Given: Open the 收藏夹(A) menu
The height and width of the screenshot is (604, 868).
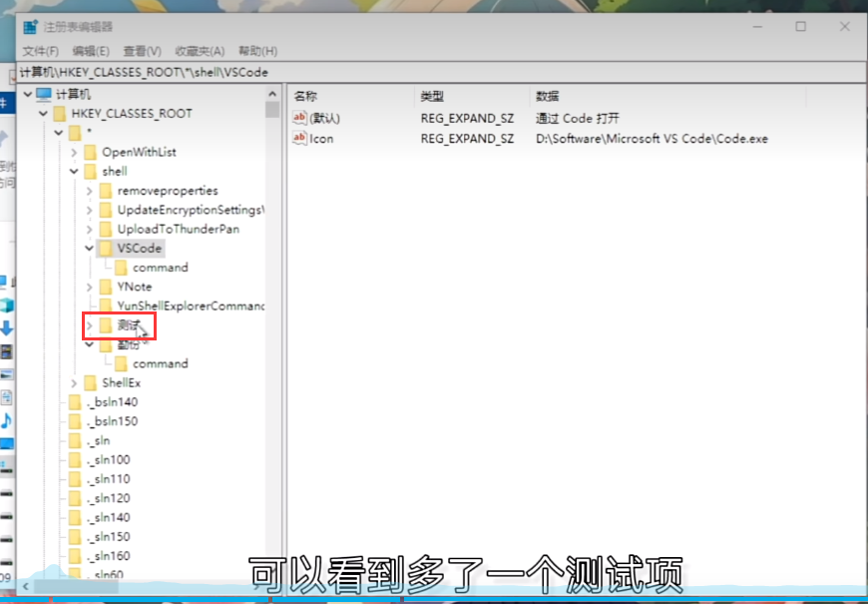Looking at the screenshot, I should point(200,51).
